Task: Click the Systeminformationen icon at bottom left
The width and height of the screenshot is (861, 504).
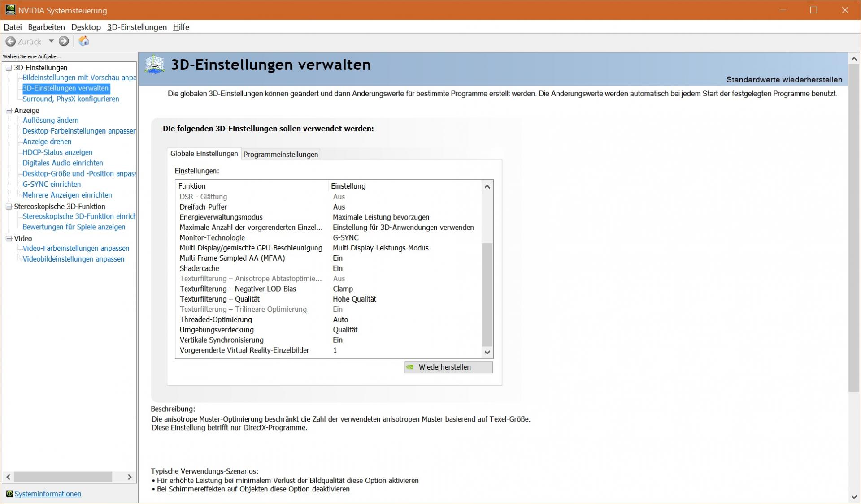Action: coord(9,494)
